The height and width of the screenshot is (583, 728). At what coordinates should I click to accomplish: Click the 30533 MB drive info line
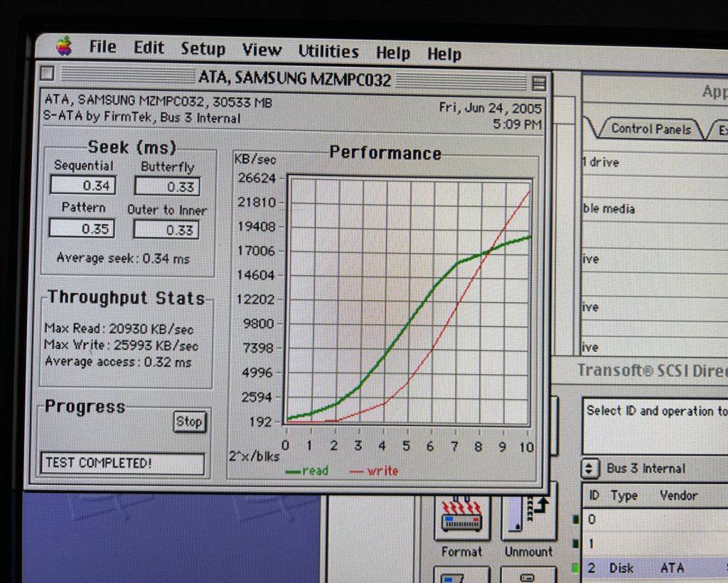[x=159, y=100]
